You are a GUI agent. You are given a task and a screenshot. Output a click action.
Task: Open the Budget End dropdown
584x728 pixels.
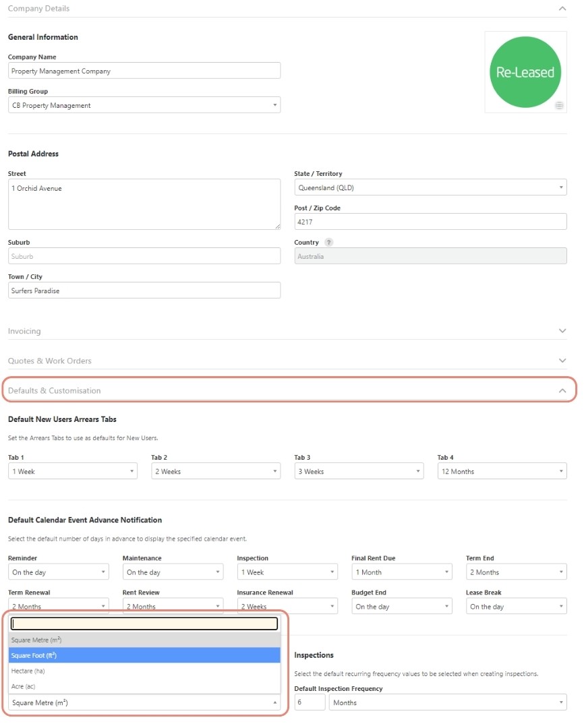point(402,606)
